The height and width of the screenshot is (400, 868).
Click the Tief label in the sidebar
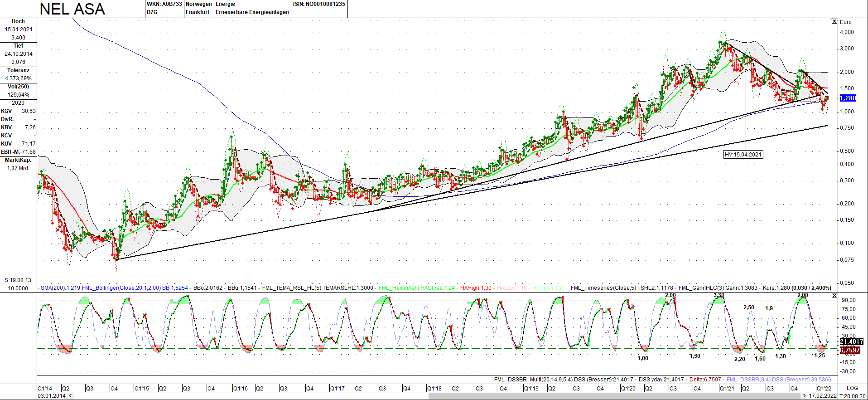(x=18, y=46)
